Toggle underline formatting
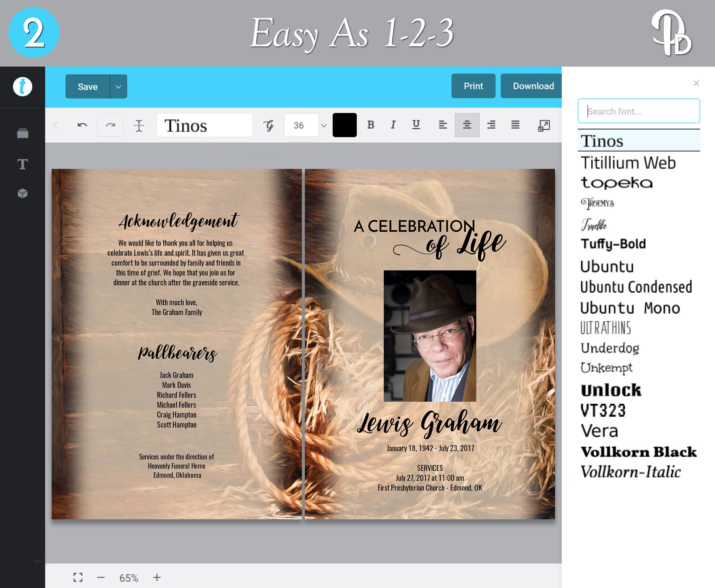715x588 pixels. tap(416, 125)
